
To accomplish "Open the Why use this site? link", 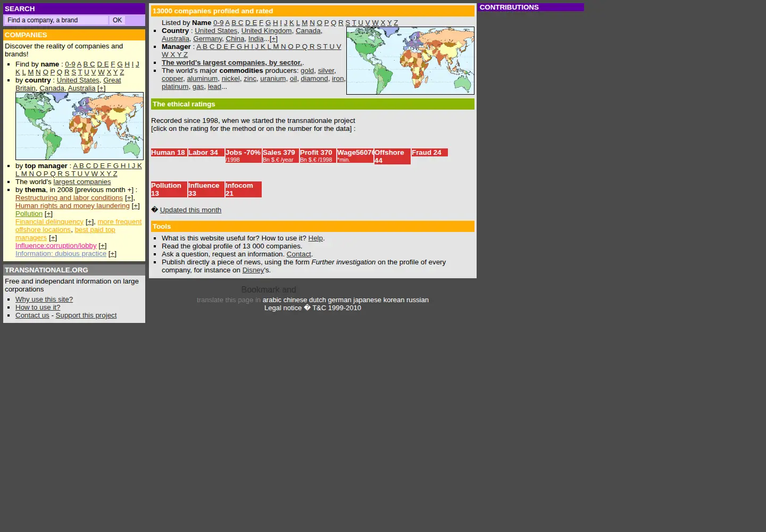I will point(44,300).
